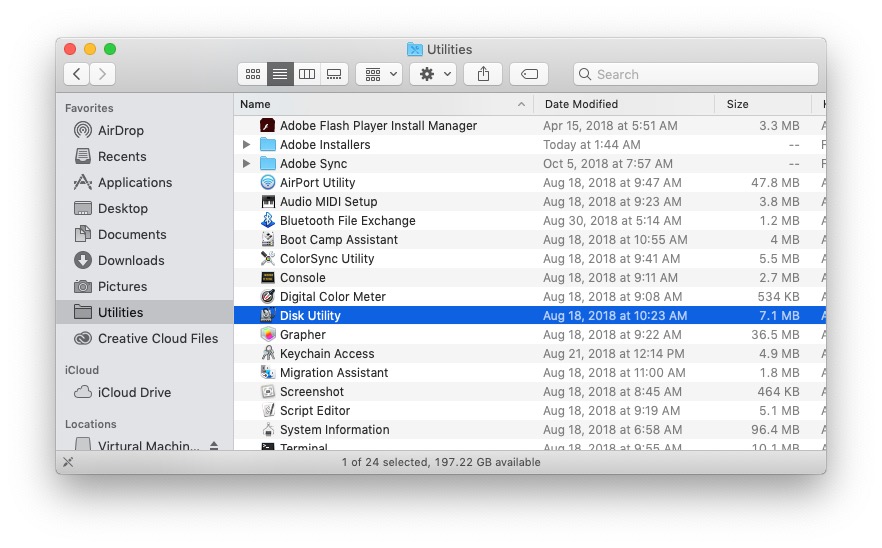Select the AirPort Utility app icon
Screen dimensions: 882x548
click(x=268, y=183)
